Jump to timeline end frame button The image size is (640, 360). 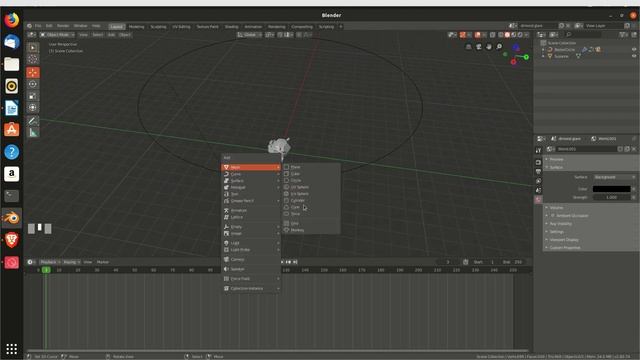click(x=296, y=262)
